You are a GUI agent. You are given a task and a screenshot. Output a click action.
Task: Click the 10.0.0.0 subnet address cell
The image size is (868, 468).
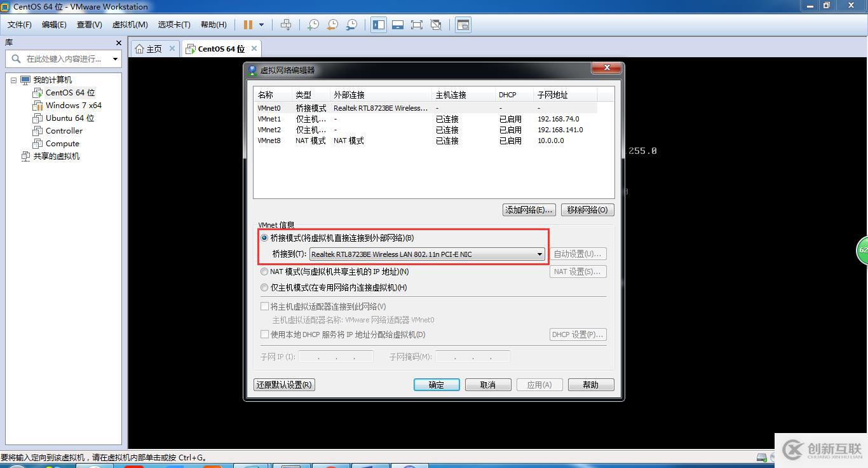pos(550,141)
